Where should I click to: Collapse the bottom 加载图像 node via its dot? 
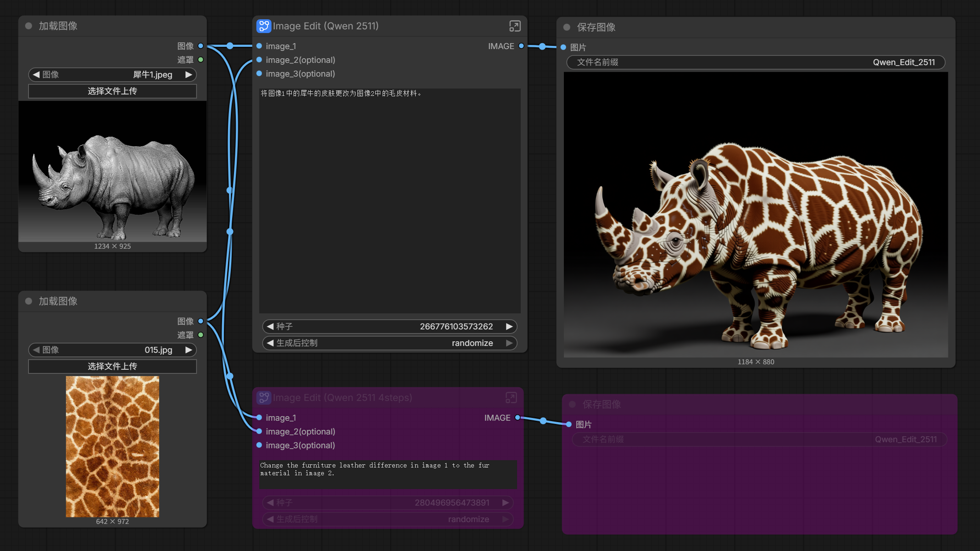tap(28, 301)
